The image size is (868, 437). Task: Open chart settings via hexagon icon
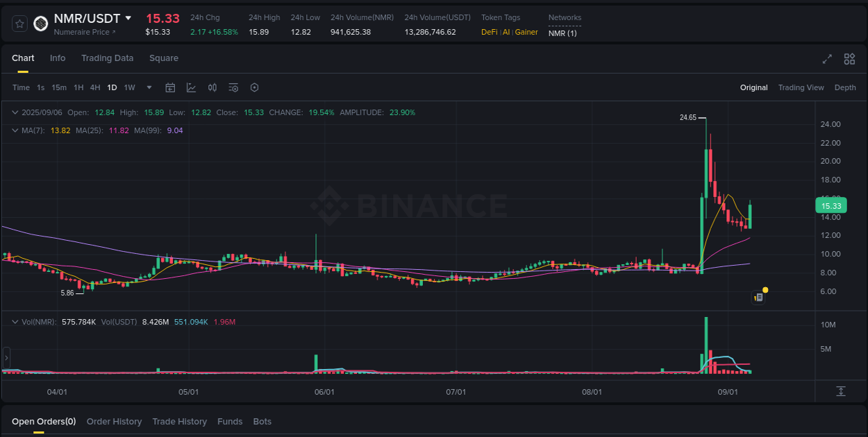tap(254, 87)
